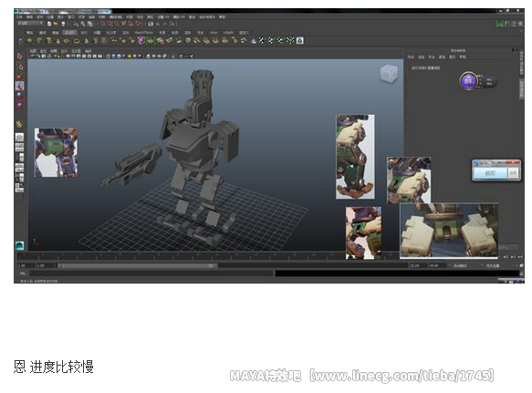The height and width of the screenshot is (393, 532).
Task: Select the reference image left of the model
Action: point(56,152)
